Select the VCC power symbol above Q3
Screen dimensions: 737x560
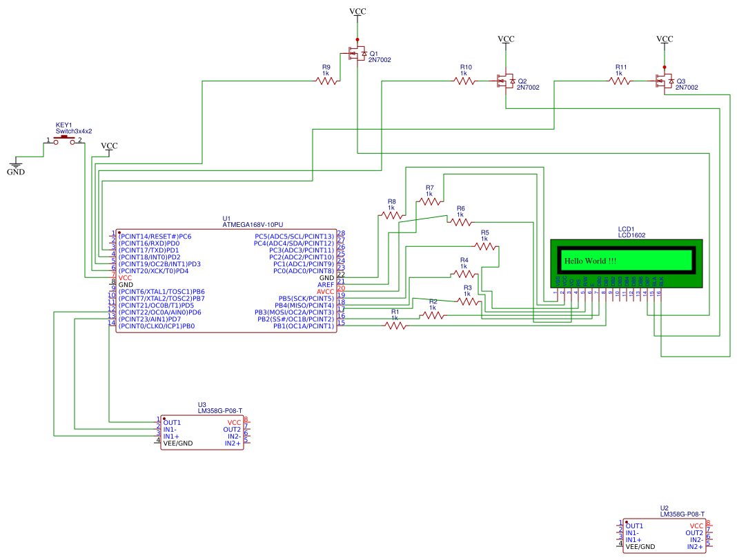click(664, 39)
